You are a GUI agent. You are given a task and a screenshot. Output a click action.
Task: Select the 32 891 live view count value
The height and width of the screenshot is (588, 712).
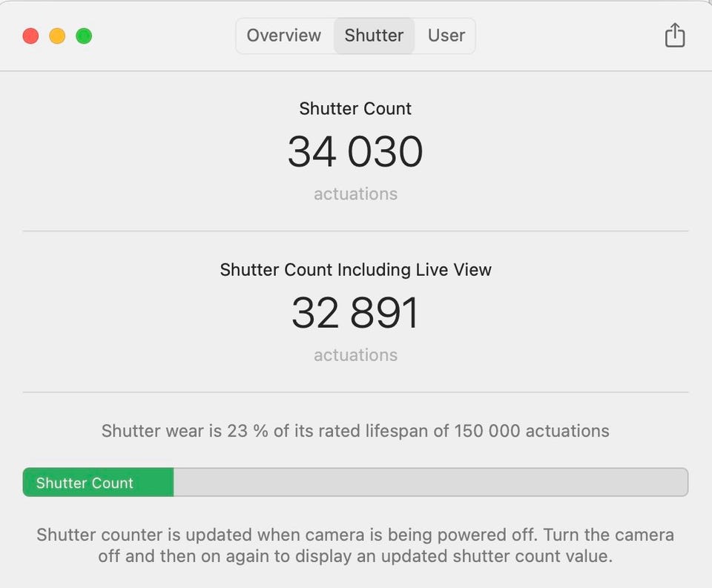tap(355, 312)
